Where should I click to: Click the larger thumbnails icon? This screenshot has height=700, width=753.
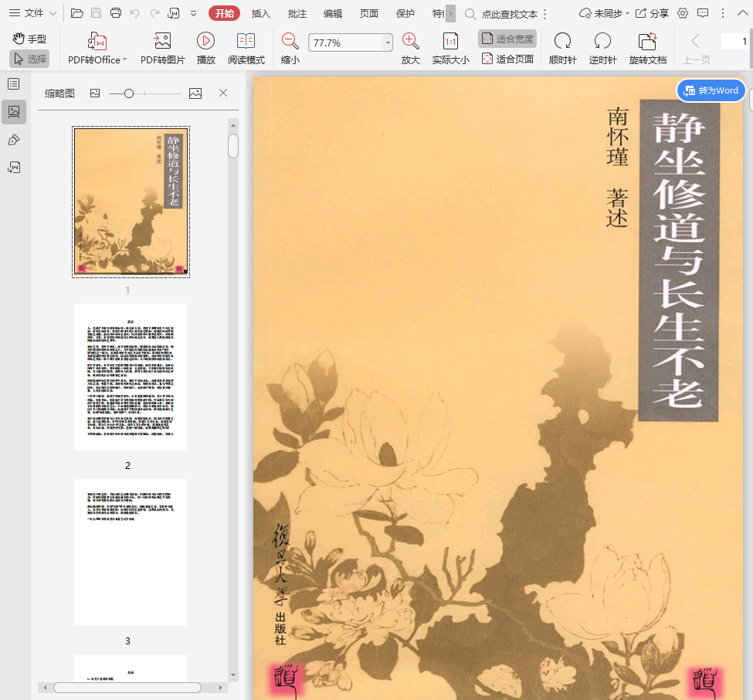click(x=195, y=93)
